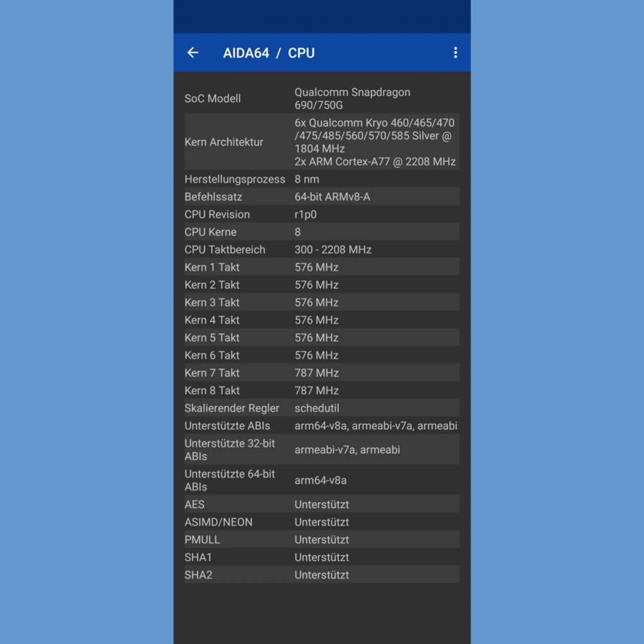Image resolution: width=644 pixels, height=644 pixels.
Task: Select the CPU Taktbereich label
Action: [225, 250]
